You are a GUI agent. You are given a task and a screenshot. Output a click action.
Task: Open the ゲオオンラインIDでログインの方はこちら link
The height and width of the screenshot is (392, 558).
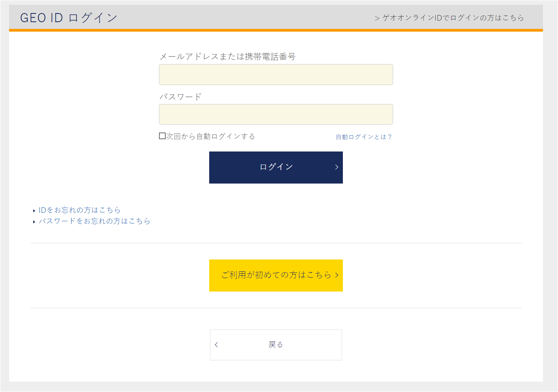coord(449,18)
